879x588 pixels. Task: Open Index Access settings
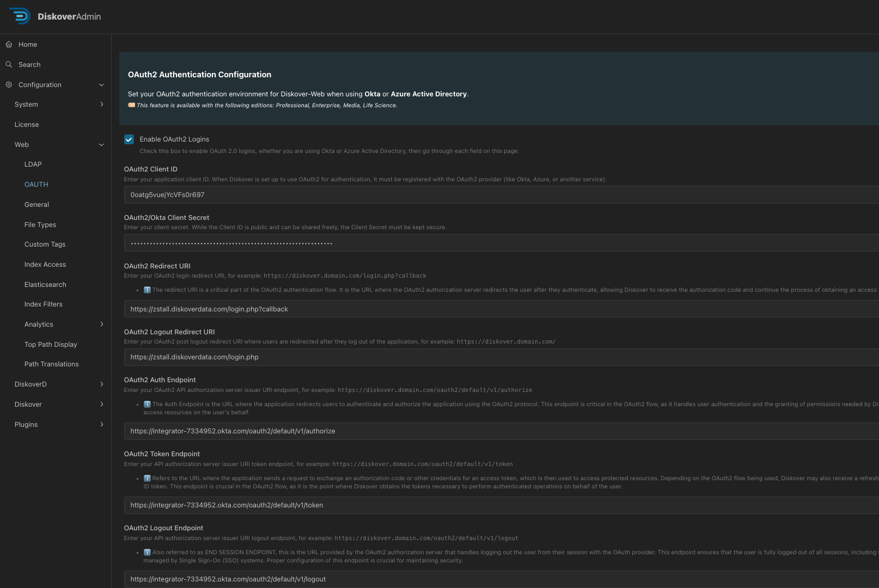coord(45,265)
